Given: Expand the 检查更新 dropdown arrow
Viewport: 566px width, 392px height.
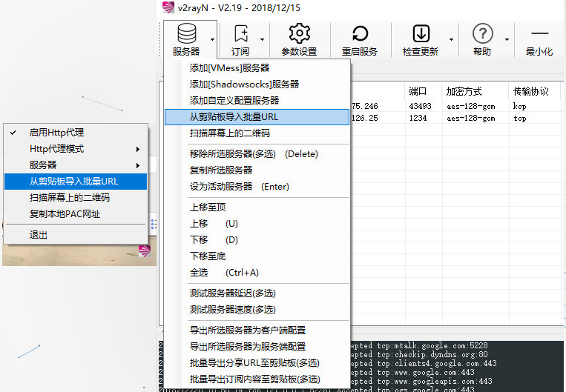Looking at the screenshot, I should [451, 39].
